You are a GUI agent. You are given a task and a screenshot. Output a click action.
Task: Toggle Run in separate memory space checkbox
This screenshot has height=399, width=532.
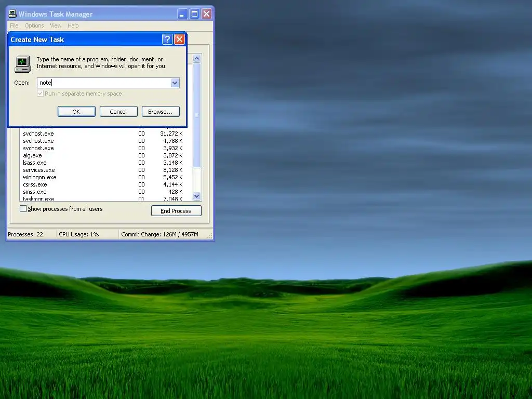41,94
